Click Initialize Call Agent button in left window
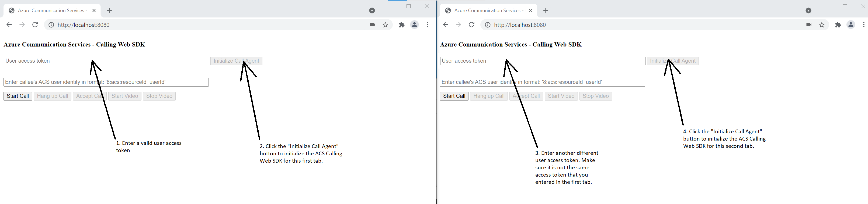 pyautogui.click(x=237, y=61)
